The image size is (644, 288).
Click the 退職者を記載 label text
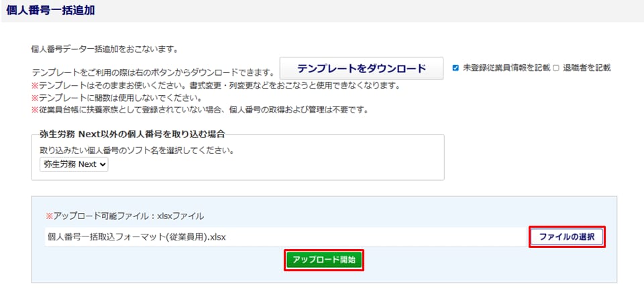click(586, 68)
